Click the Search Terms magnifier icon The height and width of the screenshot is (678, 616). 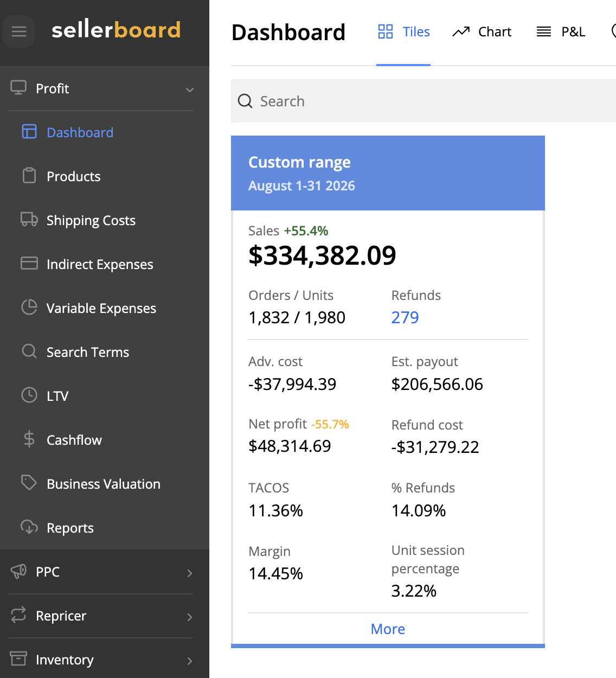click(x=29, y=351)
